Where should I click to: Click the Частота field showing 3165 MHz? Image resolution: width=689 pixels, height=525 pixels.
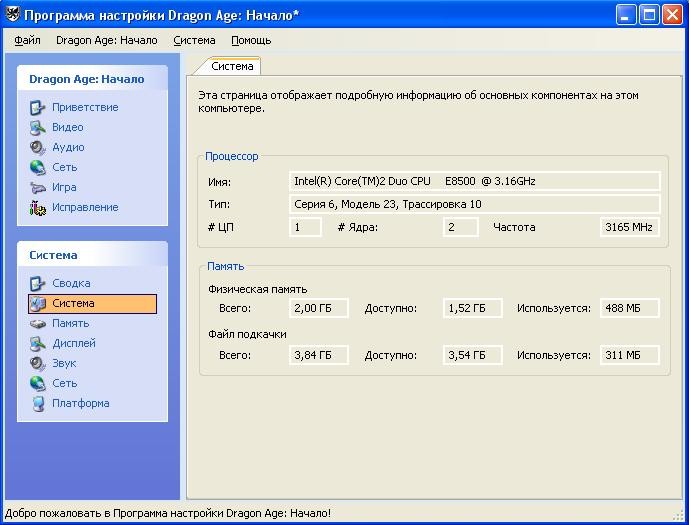[x=630, y=227]
